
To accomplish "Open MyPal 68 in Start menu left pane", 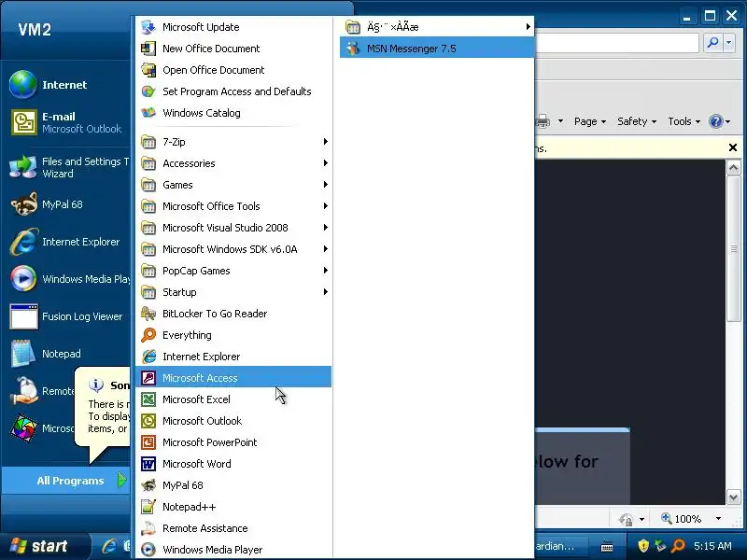I will 66,204.
